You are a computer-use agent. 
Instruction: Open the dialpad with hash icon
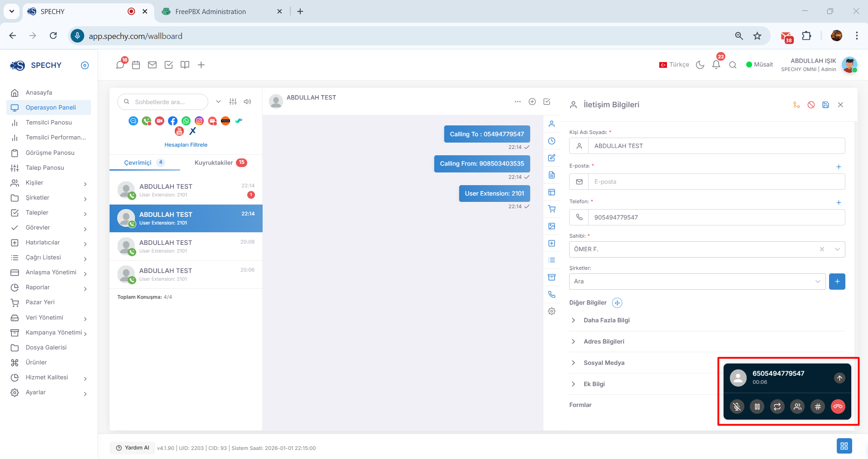(x=818, y=406)
